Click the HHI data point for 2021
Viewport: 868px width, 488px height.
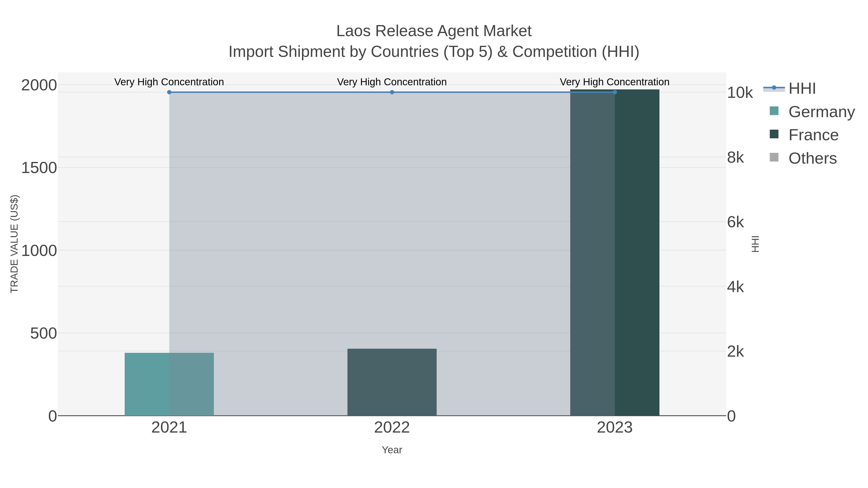click(169, 92)
